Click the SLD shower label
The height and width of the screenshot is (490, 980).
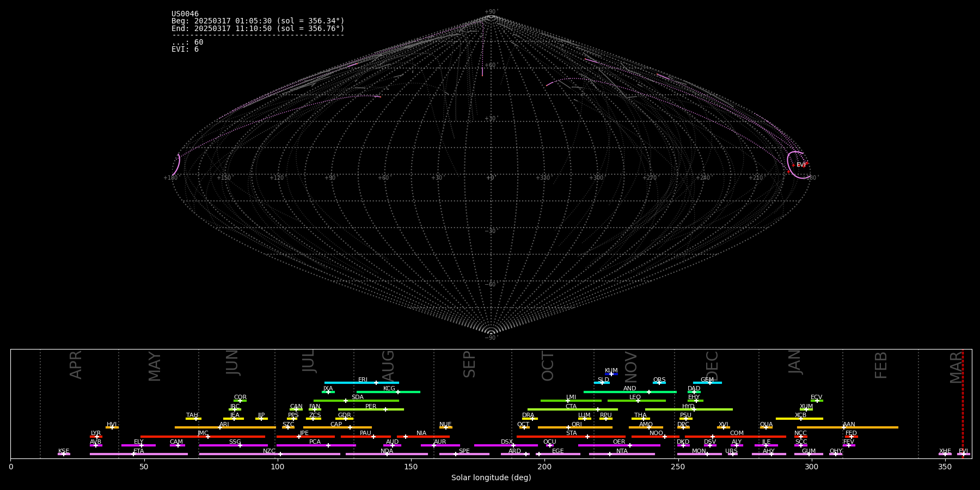603,380
